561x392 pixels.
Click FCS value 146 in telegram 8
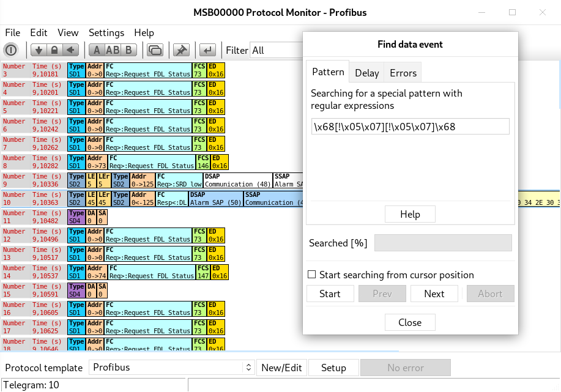pyautogui.click(x=203, y=166)
